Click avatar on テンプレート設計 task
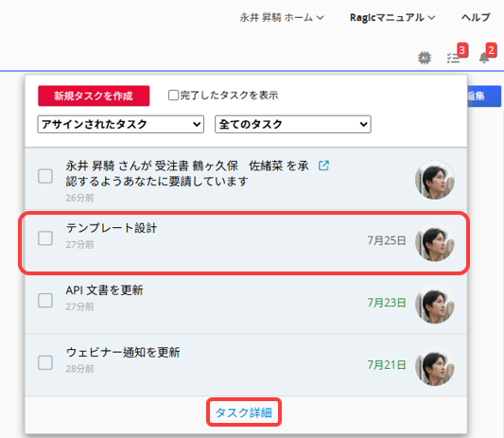 point(435,242)
